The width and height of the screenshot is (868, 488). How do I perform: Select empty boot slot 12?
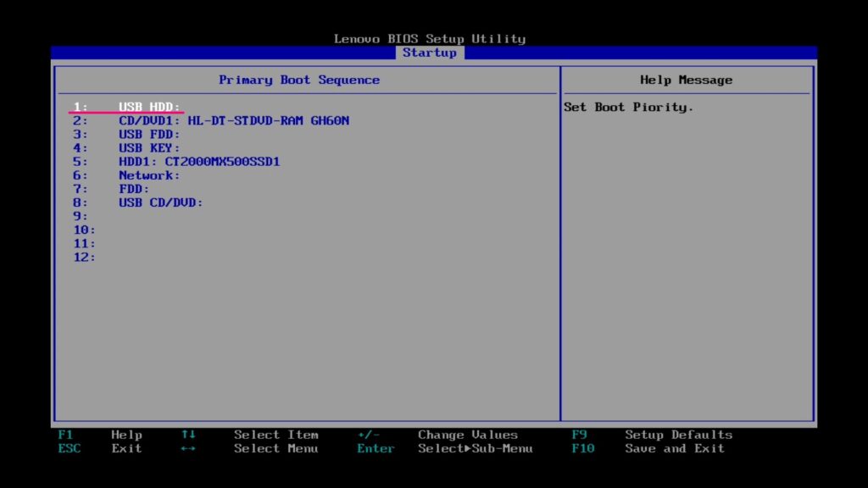(84, 257)
